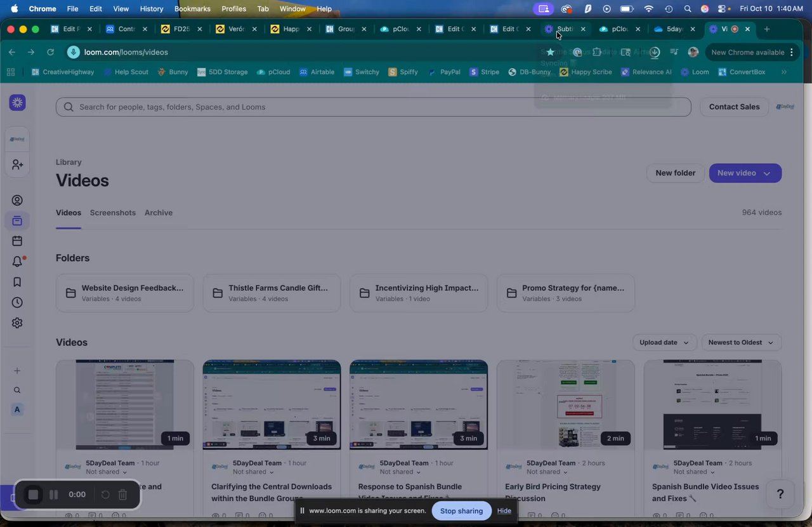Open the notifications bell in sidebar
The height and width of the screenshot is (527, 812).
(x=17, y=262)
